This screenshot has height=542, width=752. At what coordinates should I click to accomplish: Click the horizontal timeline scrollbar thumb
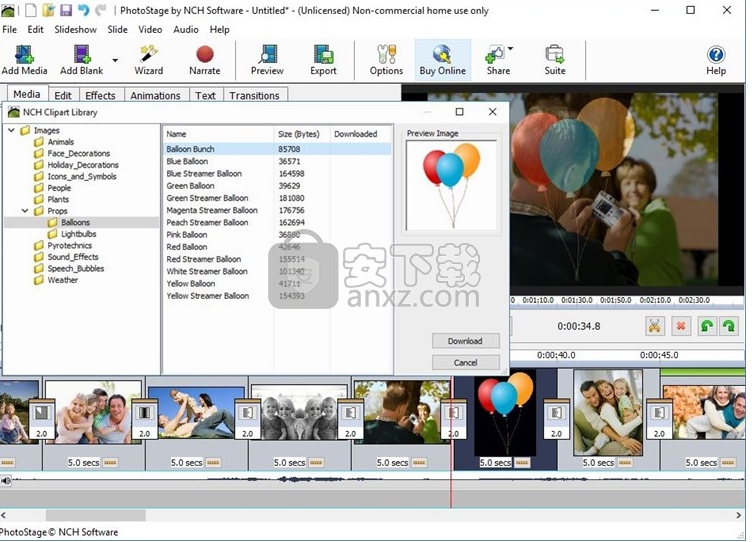click(x=95, y=515)
